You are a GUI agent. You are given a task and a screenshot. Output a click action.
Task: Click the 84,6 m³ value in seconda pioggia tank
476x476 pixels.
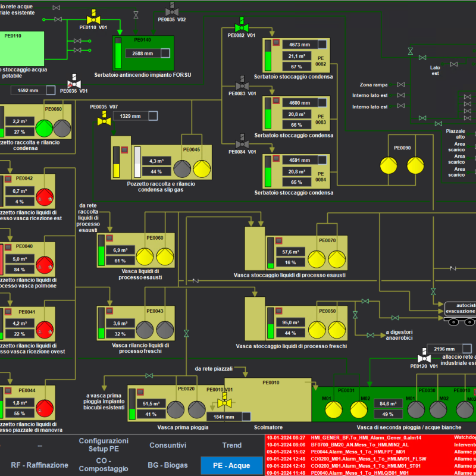[389, 403]
